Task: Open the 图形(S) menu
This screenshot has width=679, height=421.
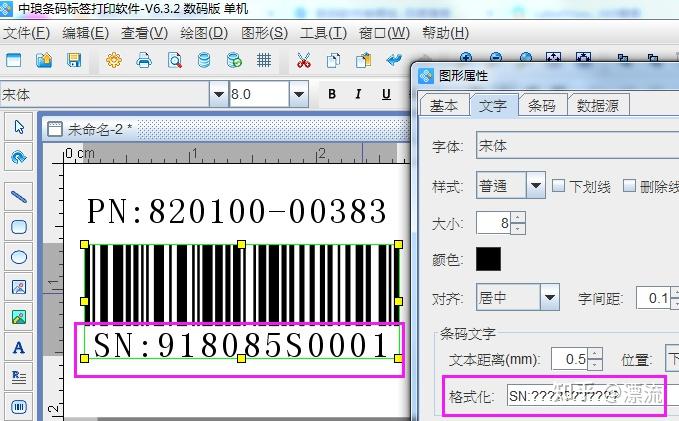Action: (x=264, y=33)
